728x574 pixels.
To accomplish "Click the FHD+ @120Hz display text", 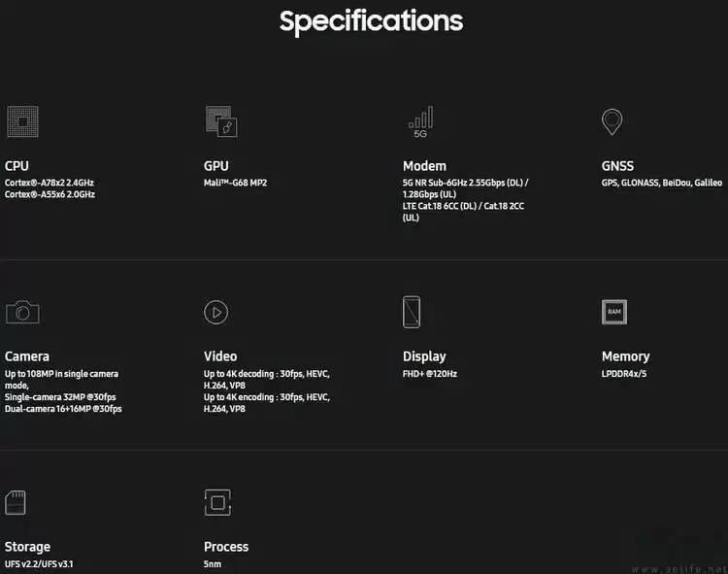I will pyautogui.click(x=430, y=373).
